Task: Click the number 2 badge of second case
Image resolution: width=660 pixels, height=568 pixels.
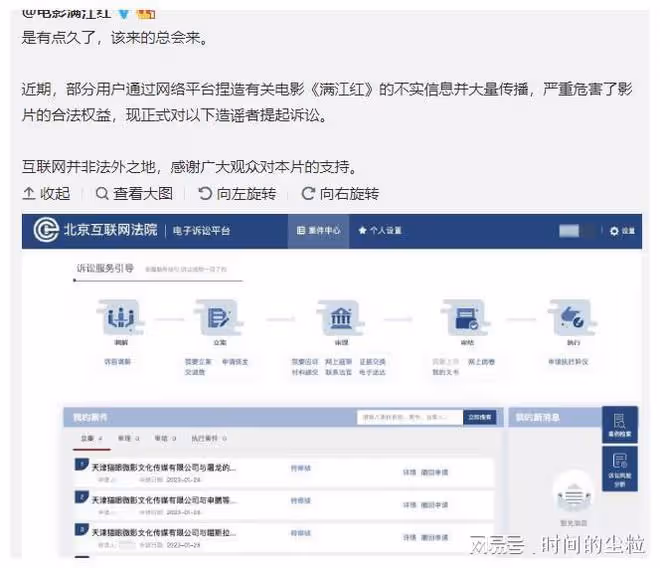Action: coord(81,496)
